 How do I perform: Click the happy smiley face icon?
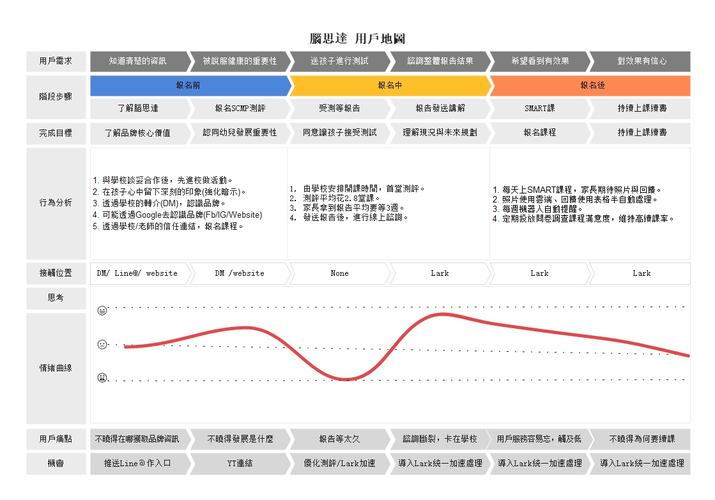pyautogui.click(x=102, y=310)
